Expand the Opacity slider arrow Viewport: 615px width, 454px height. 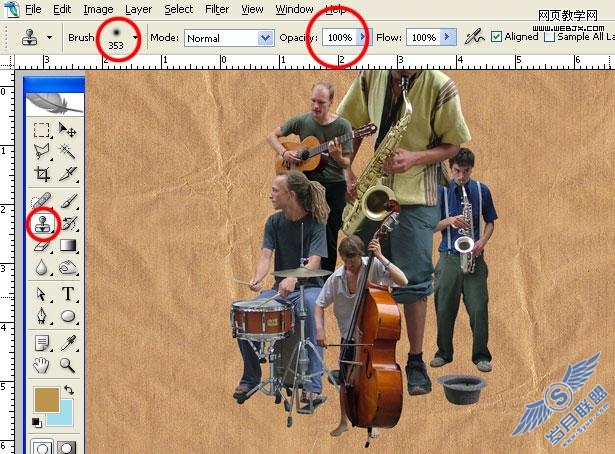(363, 37)
